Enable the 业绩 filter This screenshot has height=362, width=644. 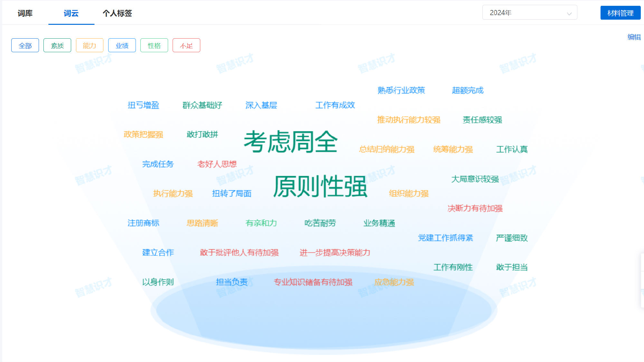coord(122,45)
